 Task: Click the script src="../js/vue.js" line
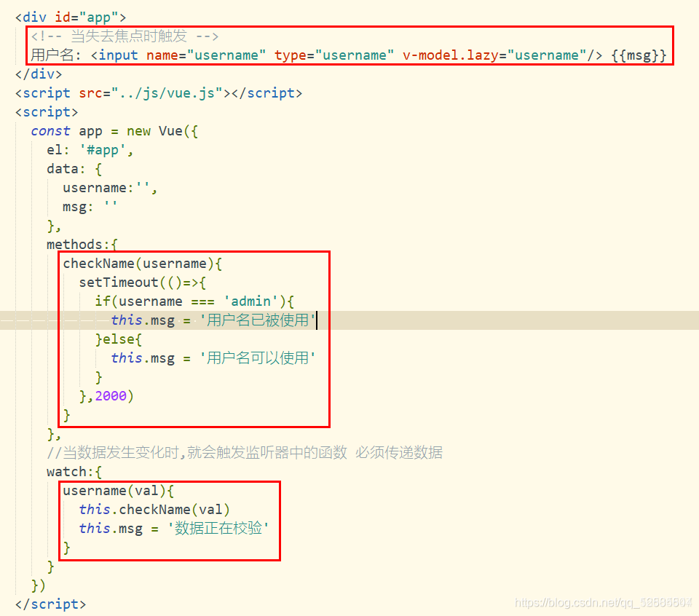(159, 93)
